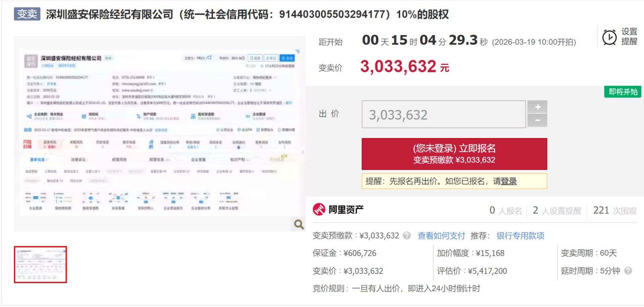Click the 2 人设置提醒 reminder counter
The image size is (644, 307).
click(x=557, y=210)
